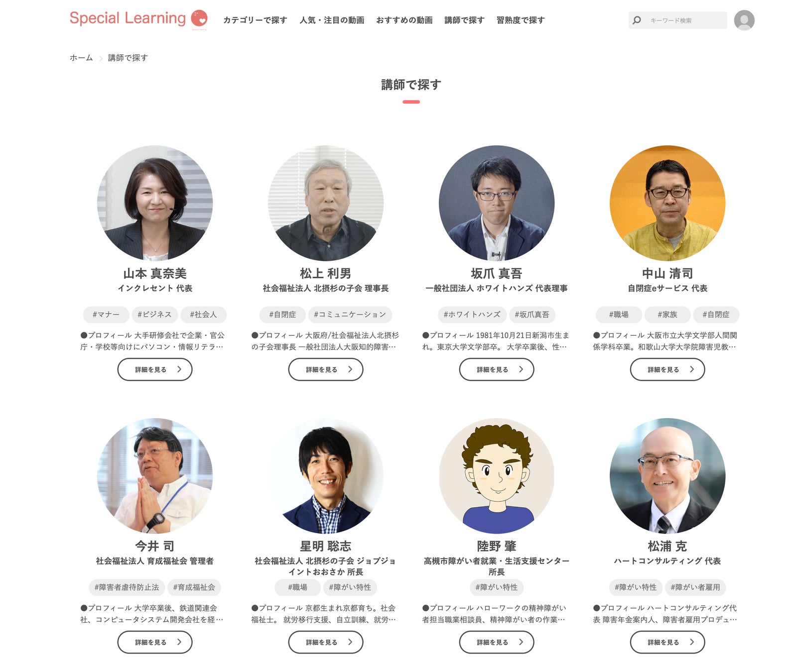Click the search magnifier icon
Image resolution: width=789 pixels, height=672 pixels.
pyautogui.click(x=637, y=20)
